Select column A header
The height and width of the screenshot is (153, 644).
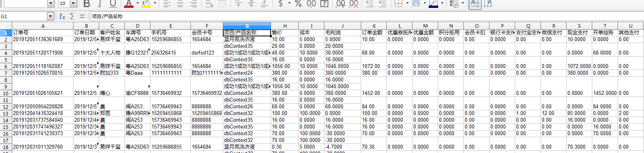tap(43, 26)
